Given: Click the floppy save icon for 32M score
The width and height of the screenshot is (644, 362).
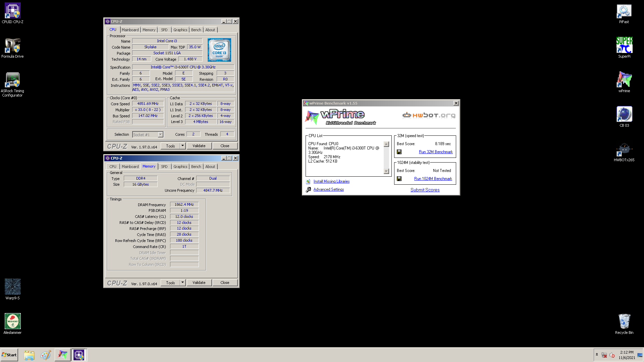Looking at the screenshot, I should tap(399, 152).
